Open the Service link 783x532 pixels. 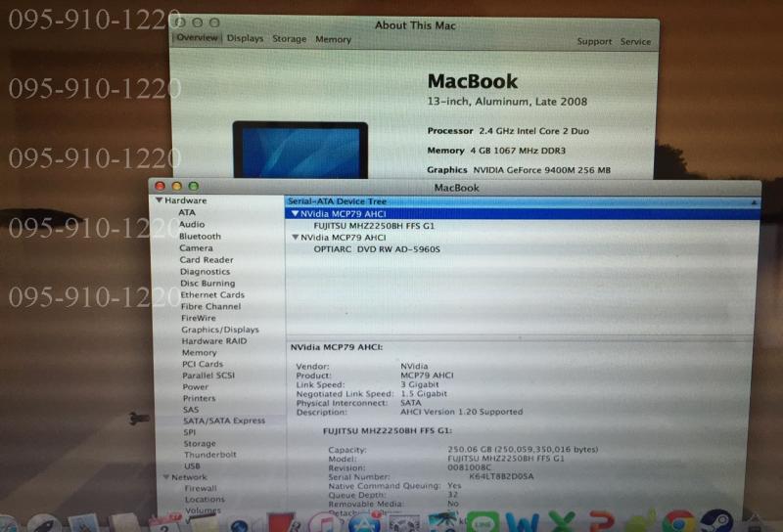635,42
